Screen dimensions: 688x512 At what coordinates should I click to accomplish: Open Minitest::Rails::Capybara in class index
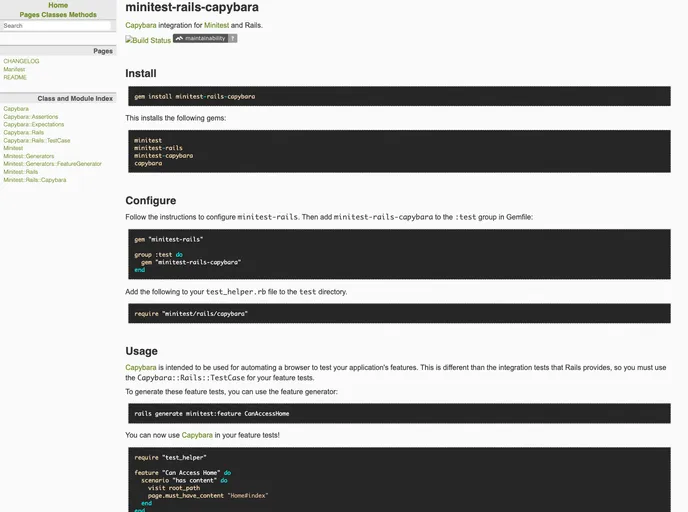click(x=35, y=180)
